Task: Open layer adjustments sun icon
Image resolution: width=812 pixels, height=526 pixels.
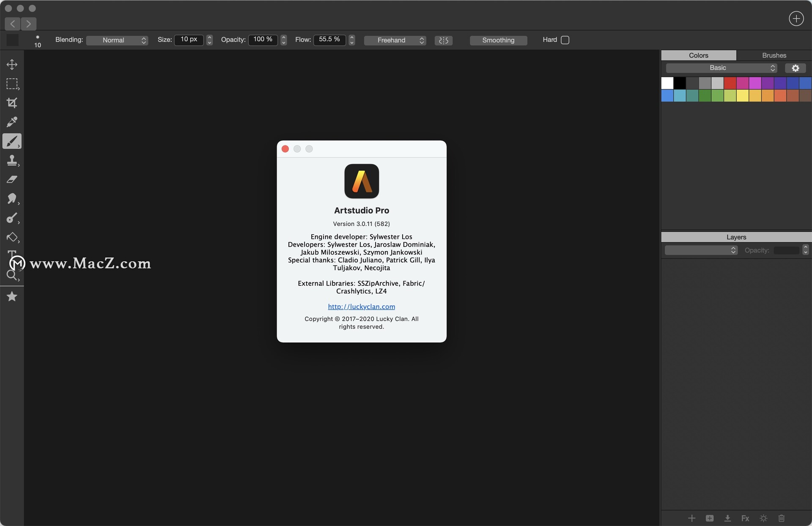Action: point(763,518)
